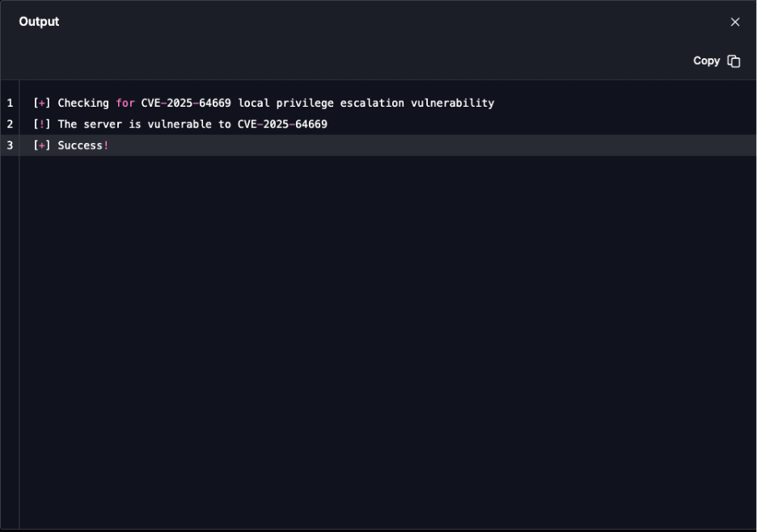Click the Output panel title

pos(39,22)
